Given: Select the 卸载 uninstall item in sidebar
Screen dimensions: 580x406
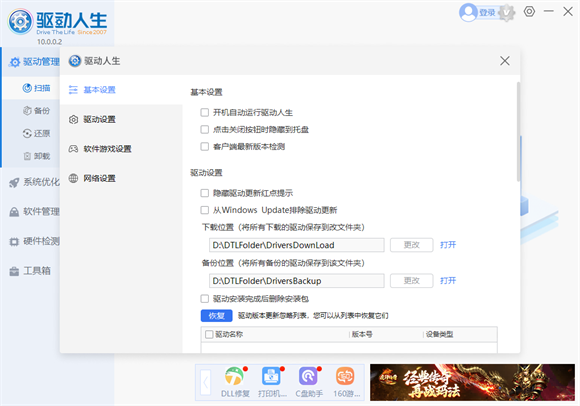Looking at the screenshot, I should tap(36, 156).
